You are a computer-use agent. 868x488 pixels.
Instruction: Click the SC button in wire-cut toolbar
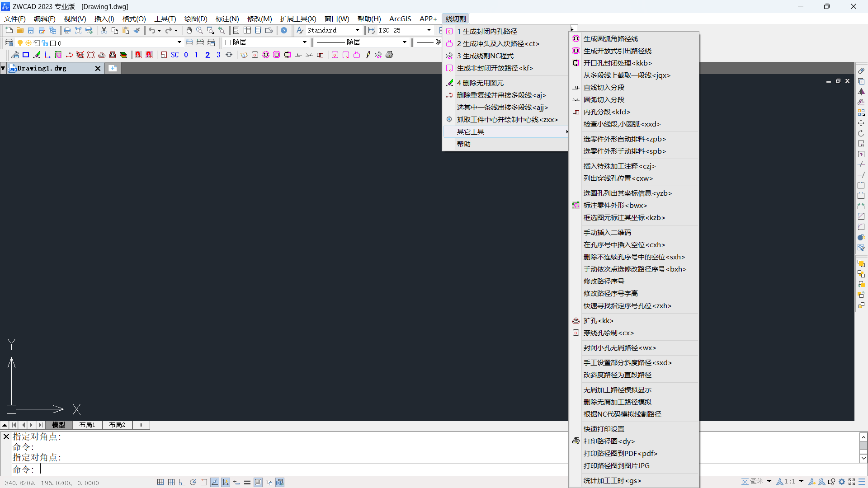pos(175,55)
